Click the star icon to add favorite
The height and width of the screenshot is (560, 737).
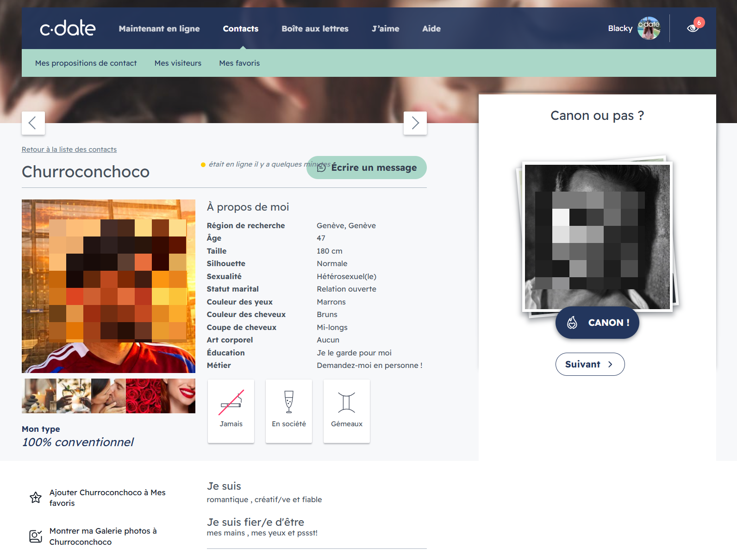pyautogui.click(x=36, y=498)
